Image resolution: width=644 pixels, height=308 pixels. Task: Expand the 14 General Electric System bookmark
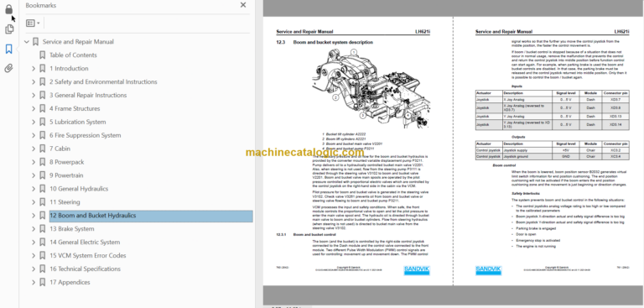pyautogui.click(x=34, y=243)
